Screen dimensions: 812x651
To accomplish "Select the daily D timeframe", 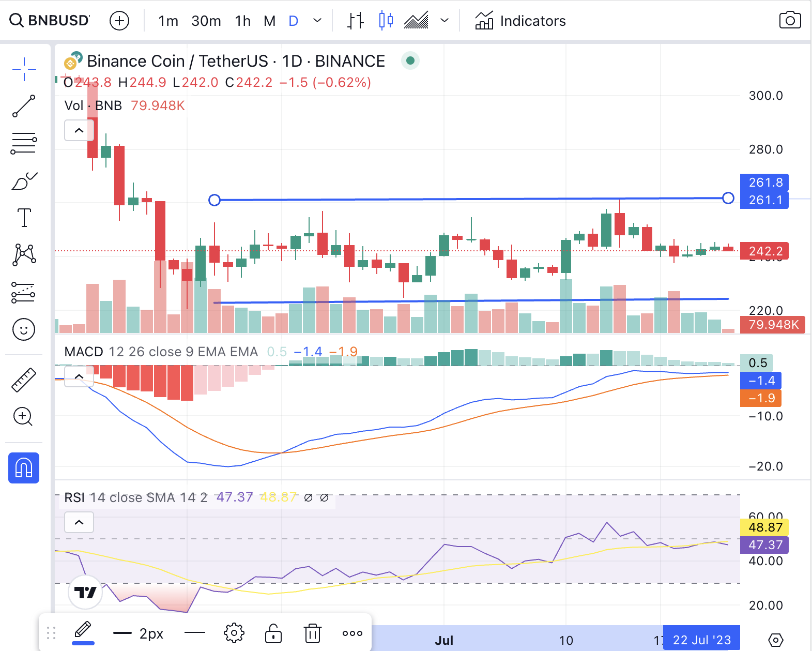I will tap(294, 21).
